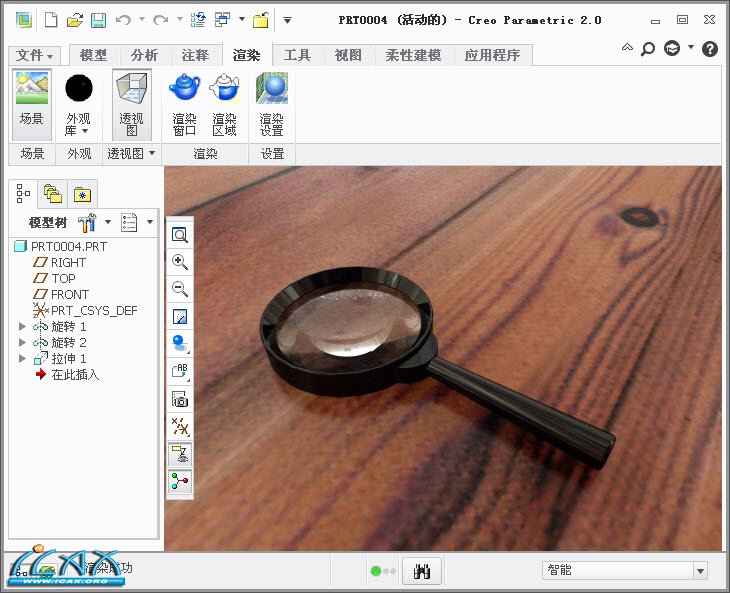Viewport: 730px width, 593px height.
Task: Toggle the Annotation Display icon
Action: click(180, 454)
